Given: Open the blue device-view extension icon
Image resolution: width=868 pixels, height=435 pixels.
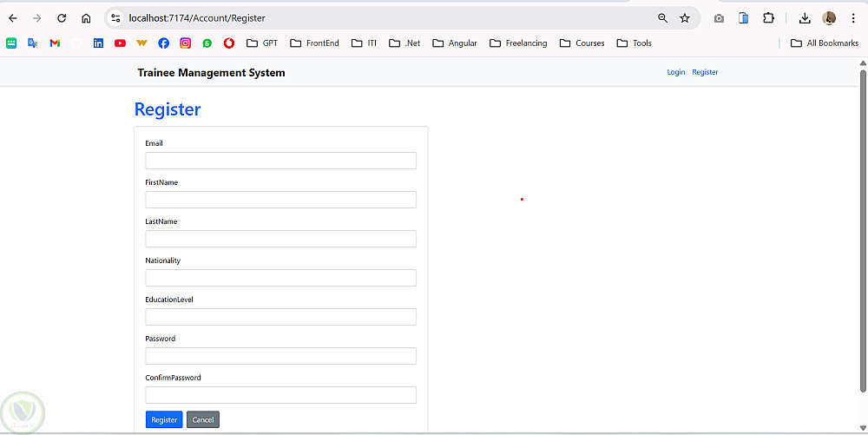Looking at the screenshot, I should pyautogui.click(x=744, y=18).
